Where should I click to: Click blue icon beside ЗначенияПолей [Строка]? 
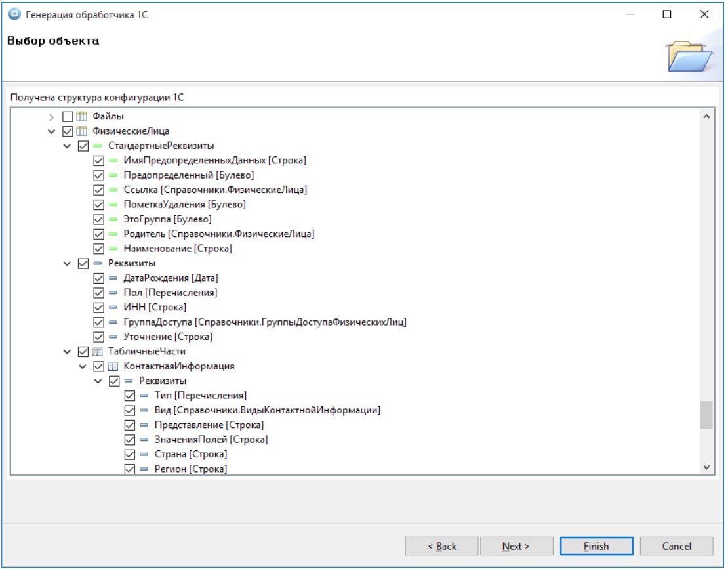[x=144, y=440]
